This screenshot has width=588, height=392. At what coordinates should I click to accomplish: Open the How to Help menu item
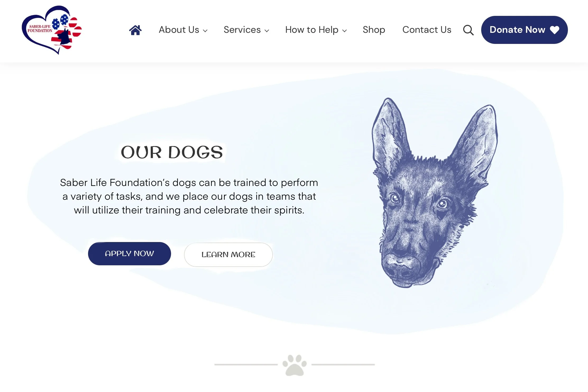pos(312,30)
